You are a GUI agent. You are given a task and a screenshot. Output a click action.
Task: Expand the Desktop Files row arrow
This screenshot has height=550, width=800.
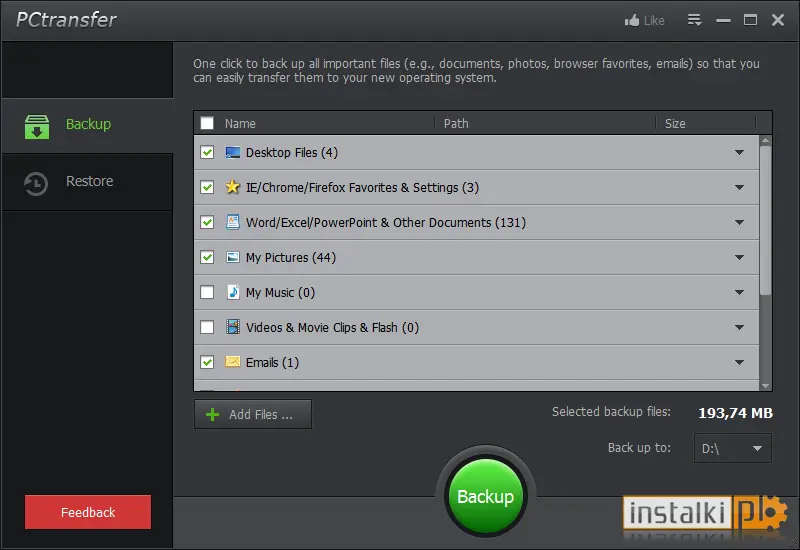[x=739, y=152]
